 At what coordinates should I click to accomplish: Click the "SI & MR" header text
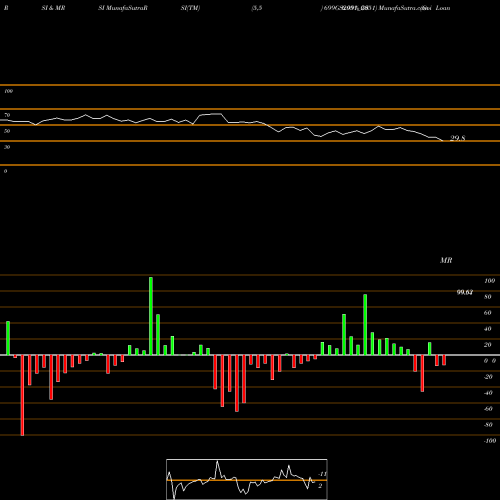pos(53,8)
